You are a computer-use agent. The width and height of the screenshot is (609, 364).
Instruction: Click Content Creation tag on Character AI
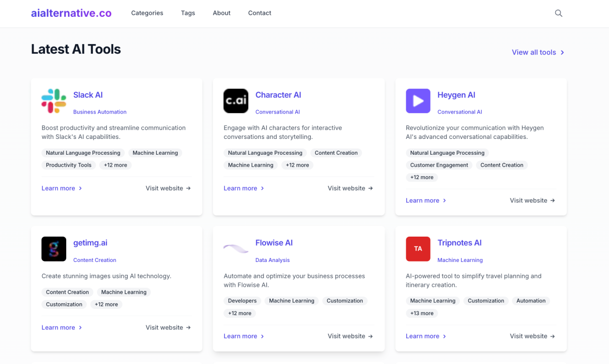pos(336,153)
